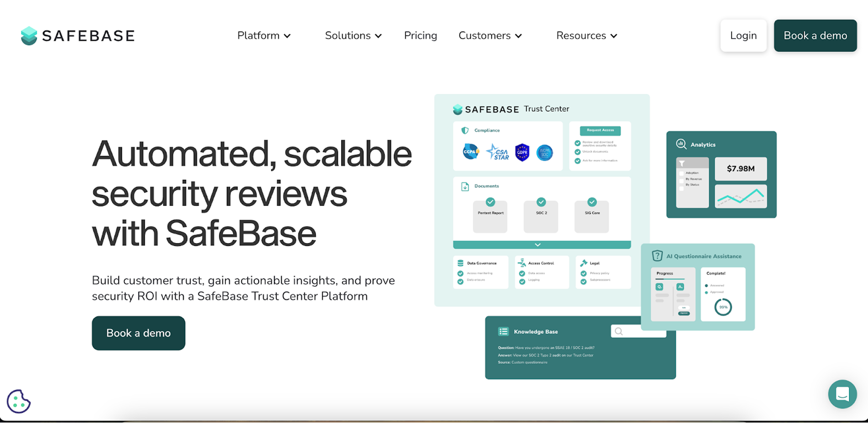Click the Knowledge Base search field
The image size is (868, 424).
click(x=638, y=331)
